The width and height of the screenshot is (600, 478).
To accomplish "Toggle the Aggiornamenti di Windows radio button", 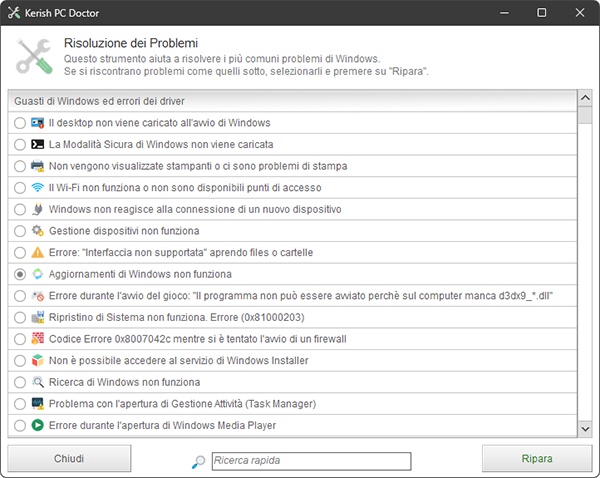I will click(x=20, y=274).
